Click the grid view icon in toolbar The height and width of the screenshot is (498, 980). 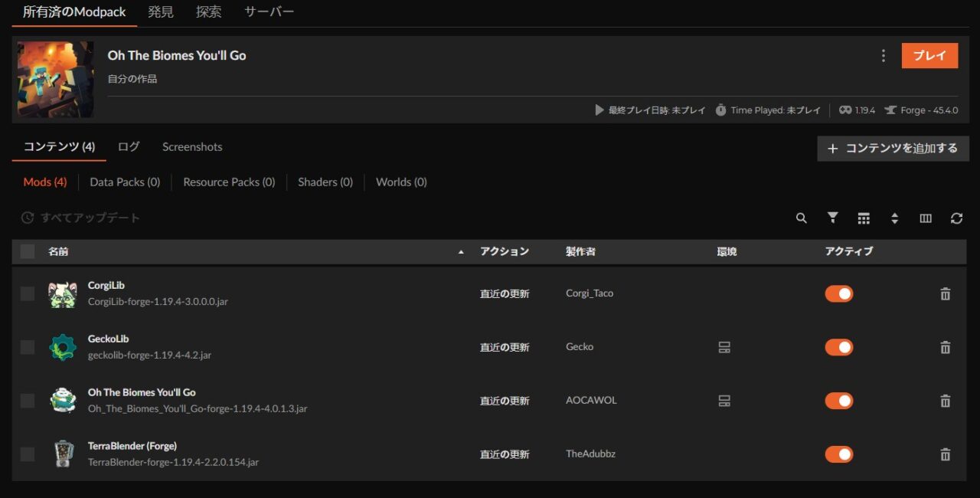pos(864,218)
